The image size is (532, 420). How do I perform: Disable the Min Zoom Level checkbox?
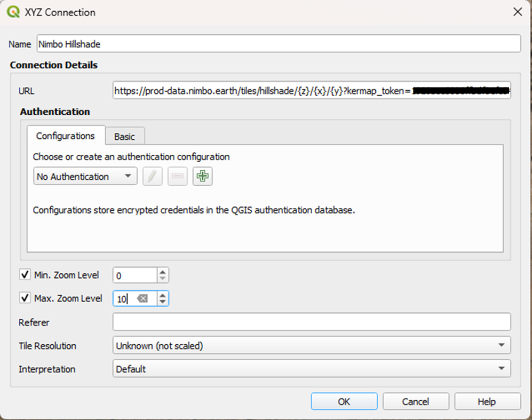tap(25, 275)
